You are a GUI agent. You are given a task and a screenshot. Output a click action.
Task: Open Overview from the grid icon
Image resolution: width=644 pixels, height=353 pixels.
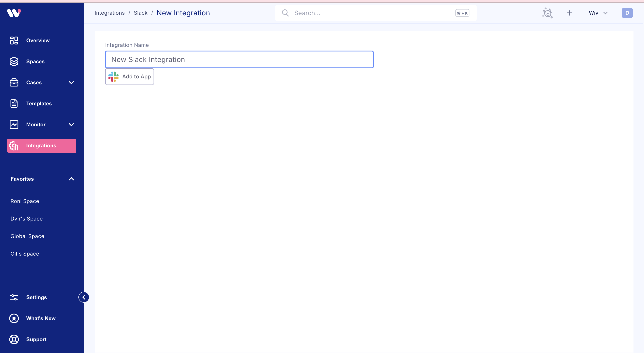point(14,40)
